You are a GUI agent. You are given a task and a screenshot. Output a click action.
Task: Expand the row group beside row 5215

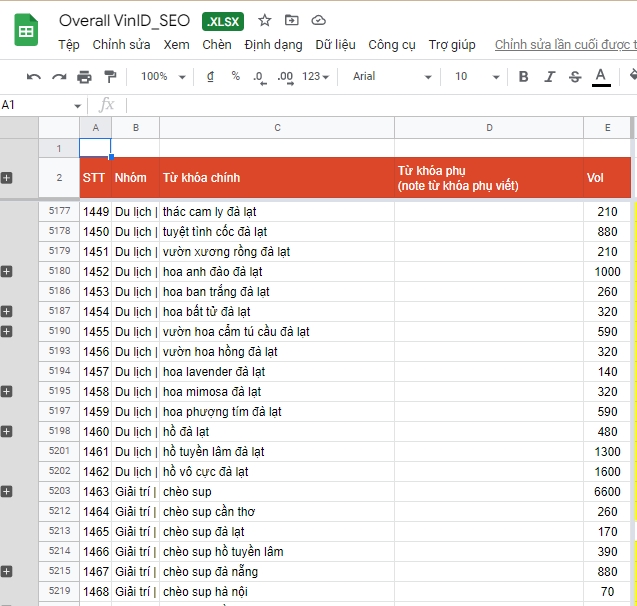coord(6,571)
